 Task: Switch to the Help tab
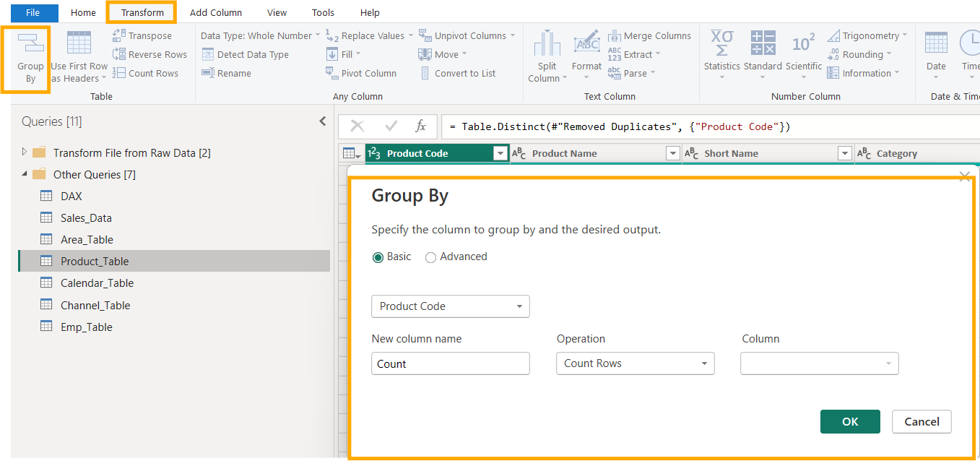coord(370,12)
